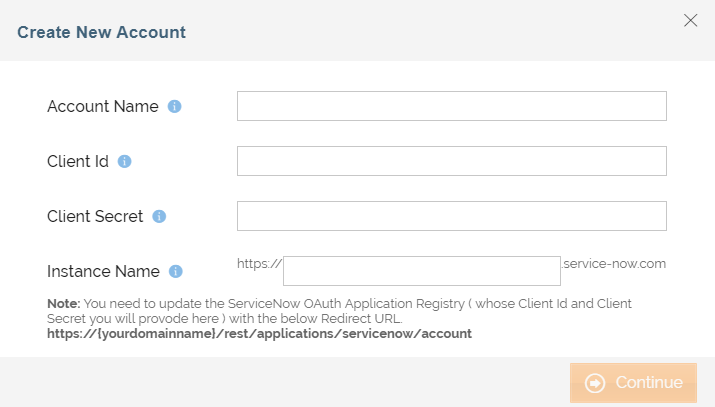Close the Create New Account dialog
Viewport: 715px width, 407px height.
coord(690,20)
